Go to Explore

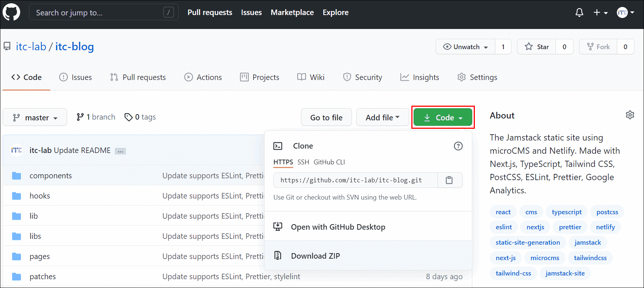point(335,12)
